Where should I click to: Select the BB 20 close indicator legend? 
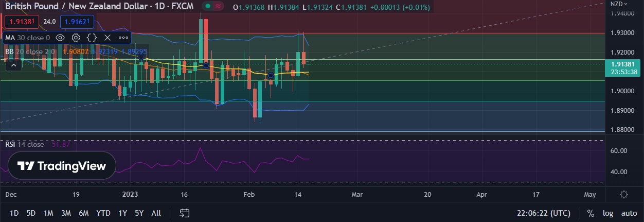(31, 52)
